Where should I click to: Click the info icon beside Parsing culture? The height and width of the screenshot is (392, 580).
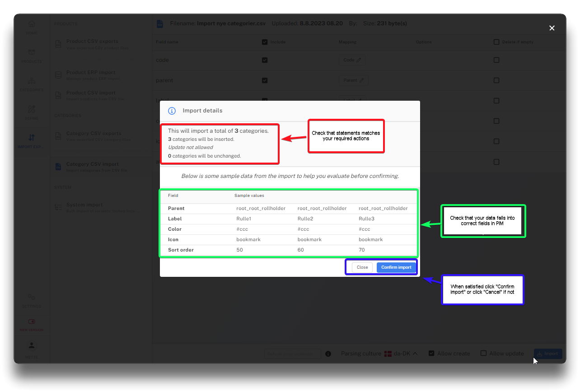pyautogui.click(x=328, y=354)
